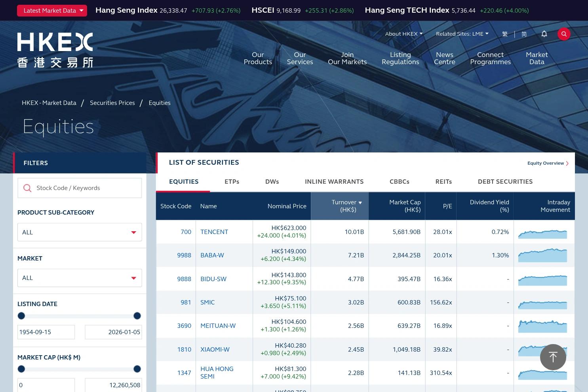Expand the Latest Market Data dropdown
Screen dimensions: 588x392
(x=52, y=11)
